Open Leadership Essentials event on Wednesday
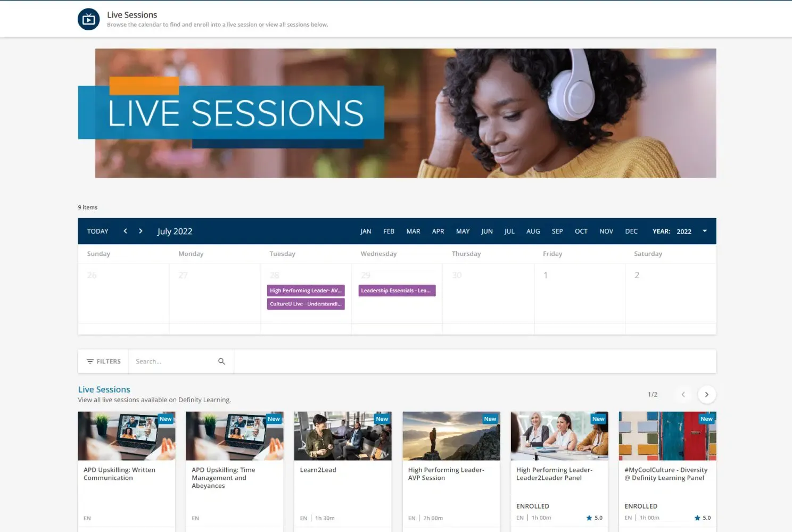The height and width of the screenshot is (532, 792). pyautogui.click(x=397, y=290)
